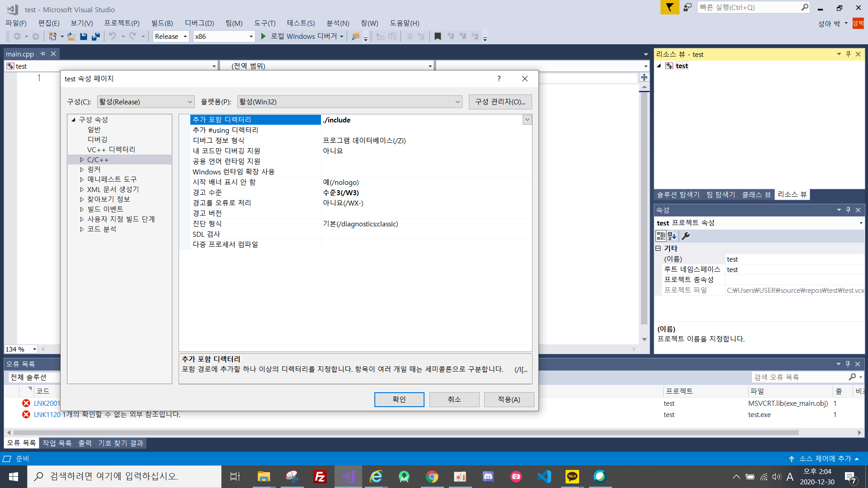Toggle auto-hide pin on the Resource View panel
Screen dimensions: 868x488
tap(848, 54)
